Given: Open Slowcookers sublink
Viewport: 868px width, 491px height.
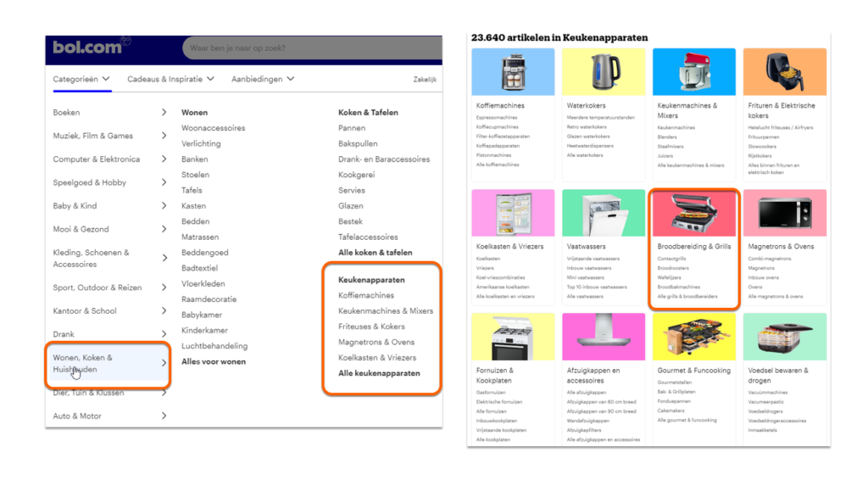Looking at the screenshot, I should (762, 147).
